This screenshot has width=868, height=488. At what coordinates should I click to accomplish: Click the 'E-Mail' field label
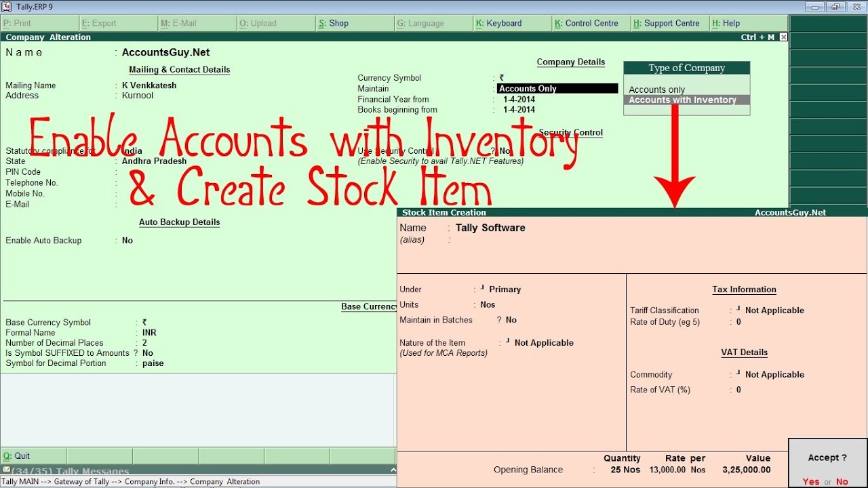tap(18, 205)
